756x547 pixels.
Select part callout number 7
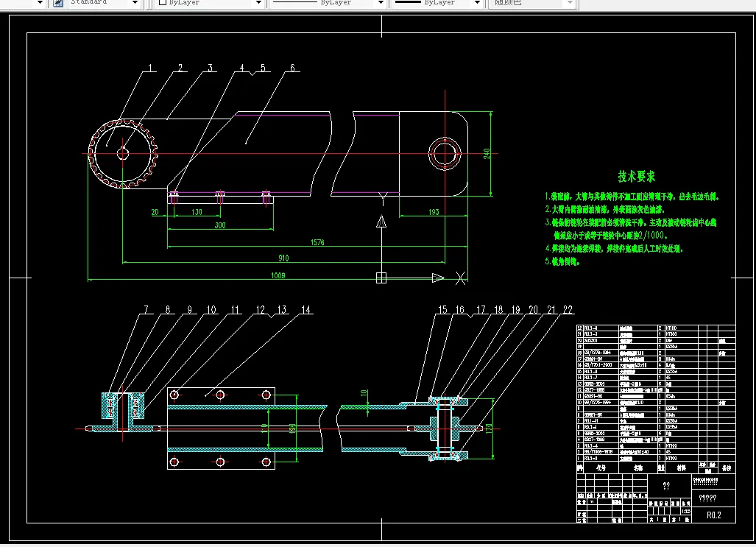point(146,310)
